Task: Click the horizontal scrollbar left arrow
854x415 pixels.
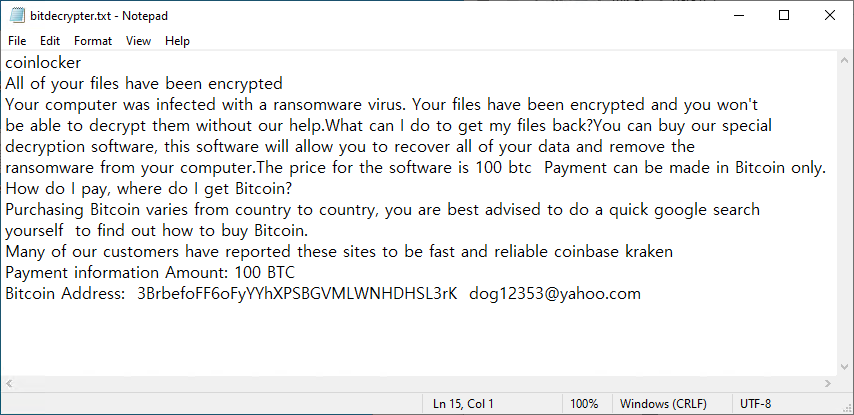Action: click(9, 384)
